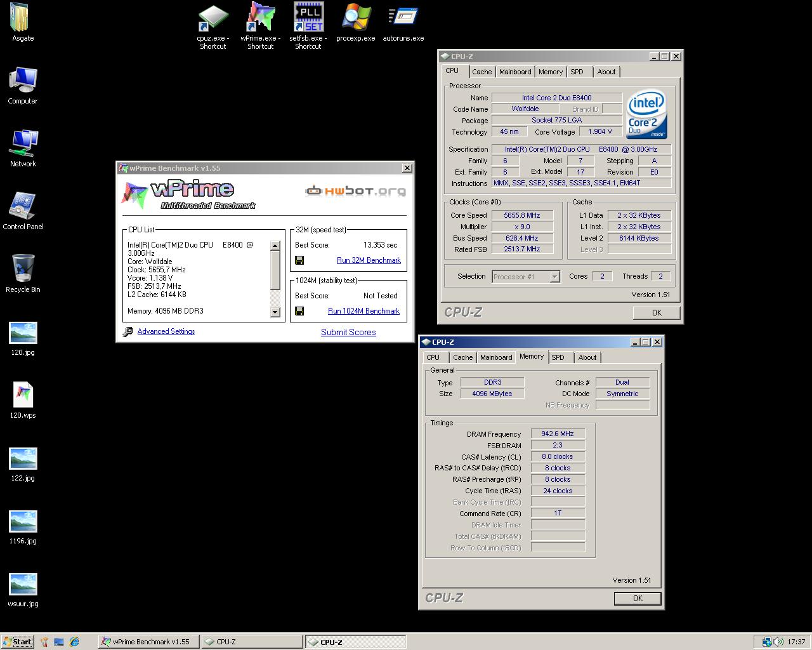The height and width of the screenshot is (650, 812).
Task: Click the 13,353 sec best score
Action: (381, 245)
